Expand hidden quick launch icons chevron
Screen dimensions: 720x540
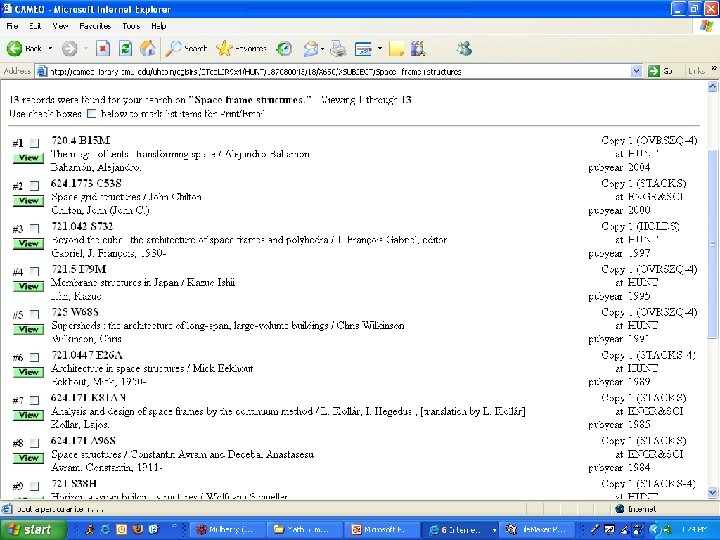coord(174,526)
